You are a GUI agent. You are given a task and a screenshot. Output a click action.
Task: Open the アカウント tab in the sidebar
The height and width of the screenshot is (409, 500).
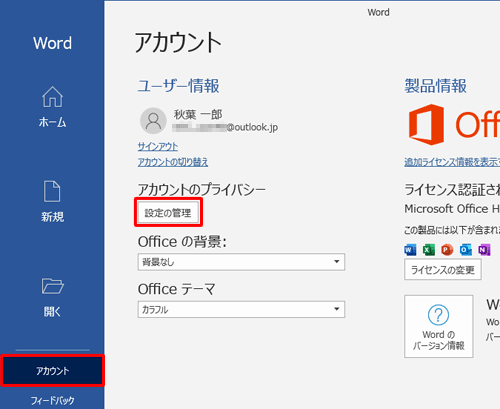pyautogui.click(x=52, y=371)
